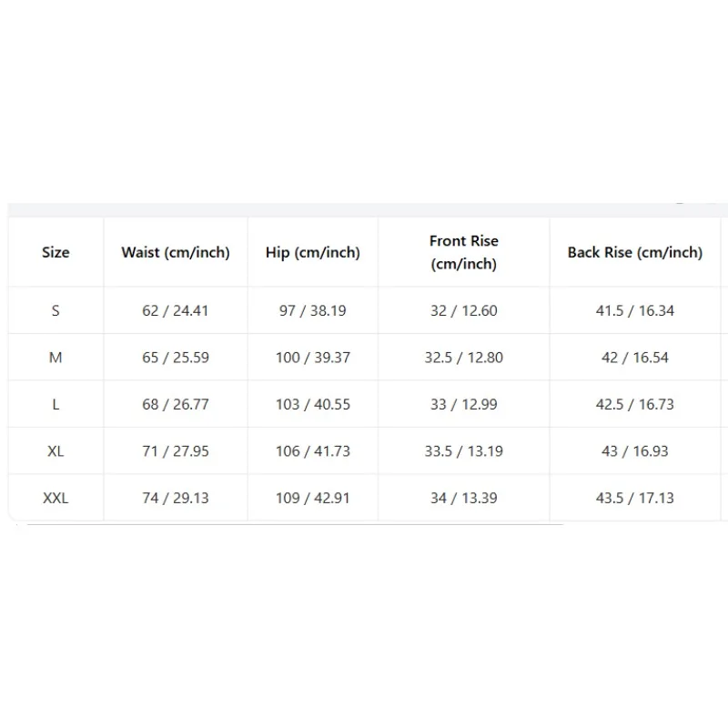Click the horizontal scrollbar below the table

click(295, 524)
